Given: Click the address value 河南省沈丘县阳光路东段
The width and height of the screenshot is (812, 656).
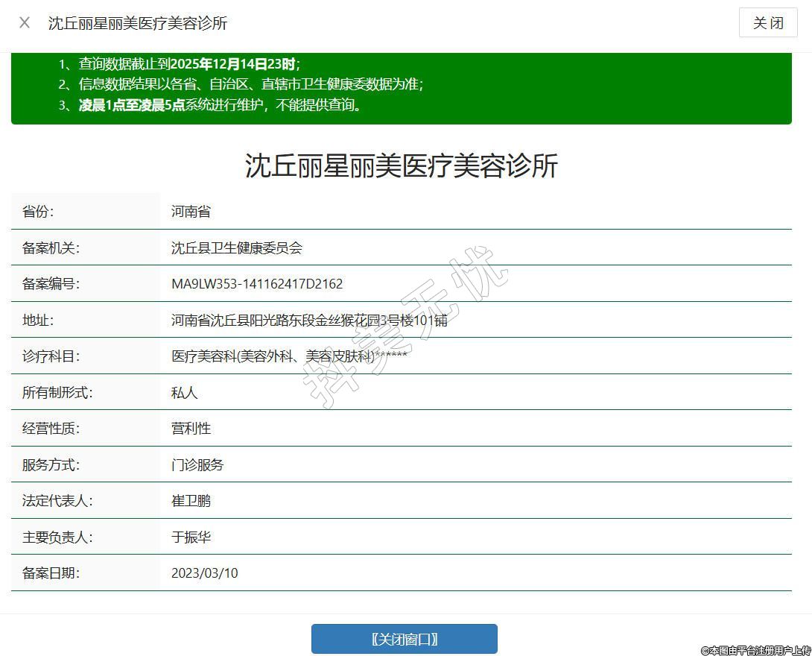Looking at the screenshot, I should point(309,321).
